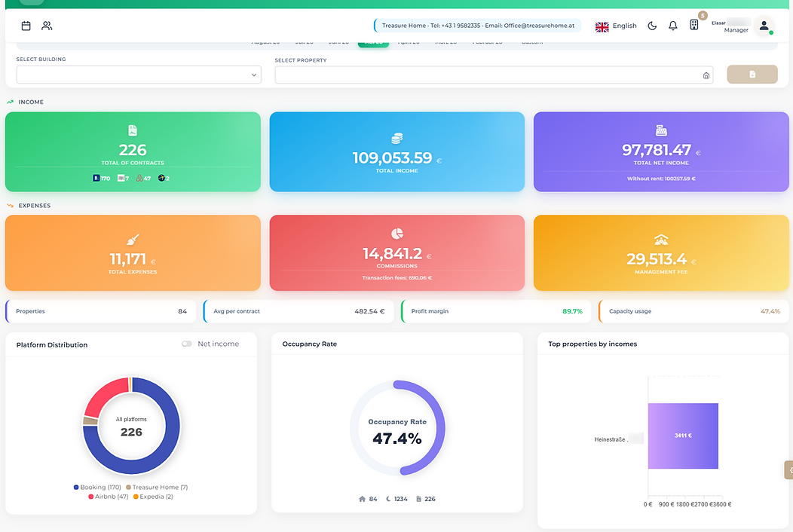This screenshot has height=532, width=793.
Task: Click the cash register icon on Net Income card
Action: pyautogui.click(x=661, y=130)
